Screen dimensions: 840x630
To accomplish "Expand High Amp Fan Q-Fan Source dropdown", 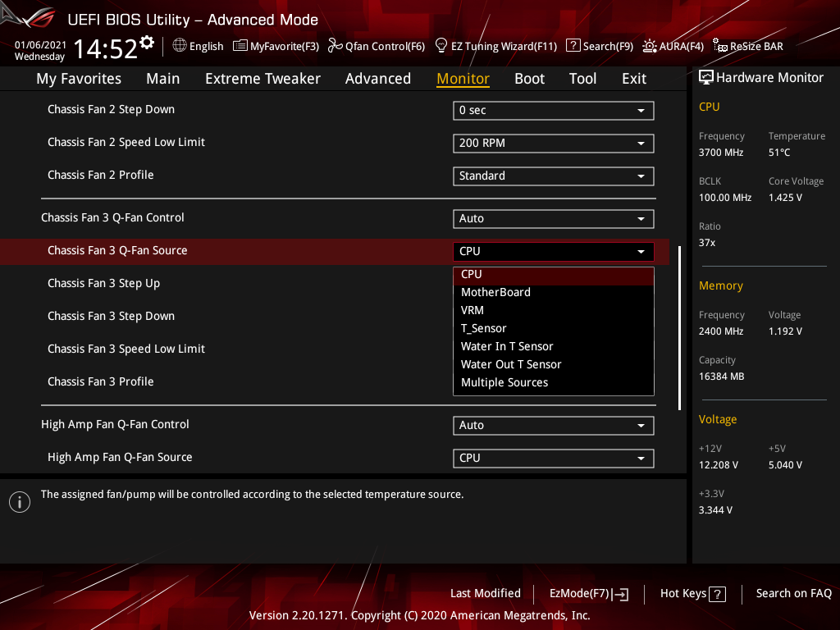I will coord(554,458).
